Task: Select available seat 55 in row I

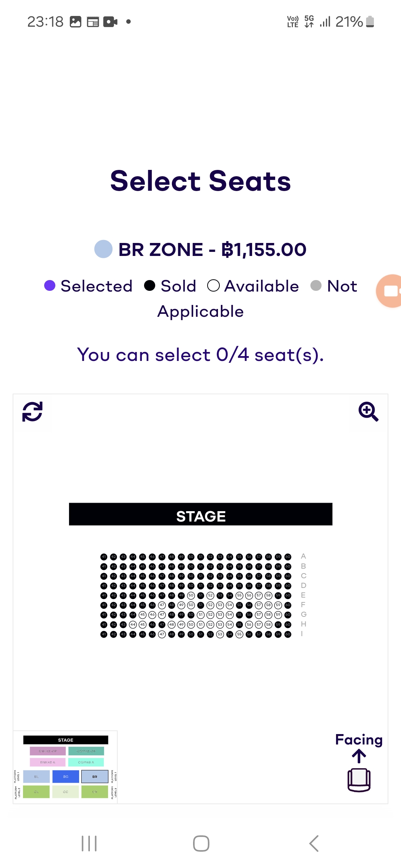Action: click(x=239, y=634)
